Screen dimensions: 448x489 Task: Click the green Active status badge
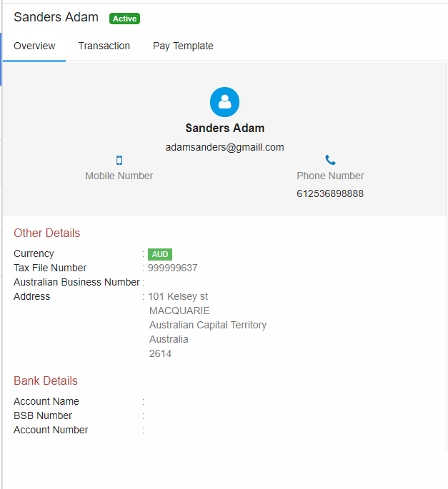[x=124, y=19]
